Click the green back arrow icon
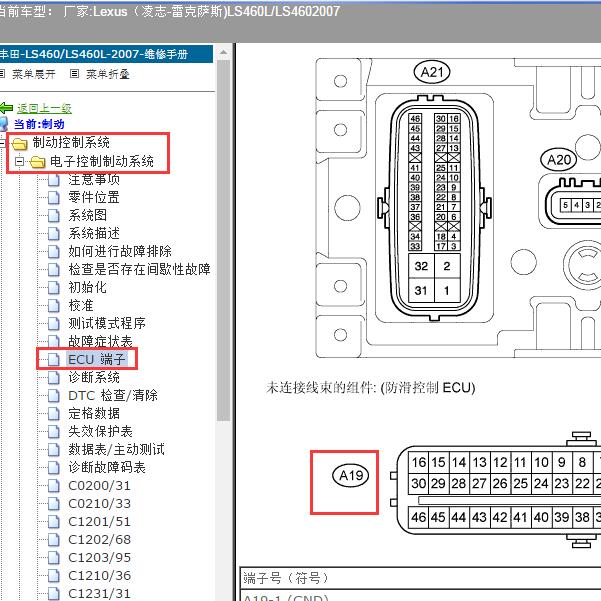601x601 pixels. 6,108
